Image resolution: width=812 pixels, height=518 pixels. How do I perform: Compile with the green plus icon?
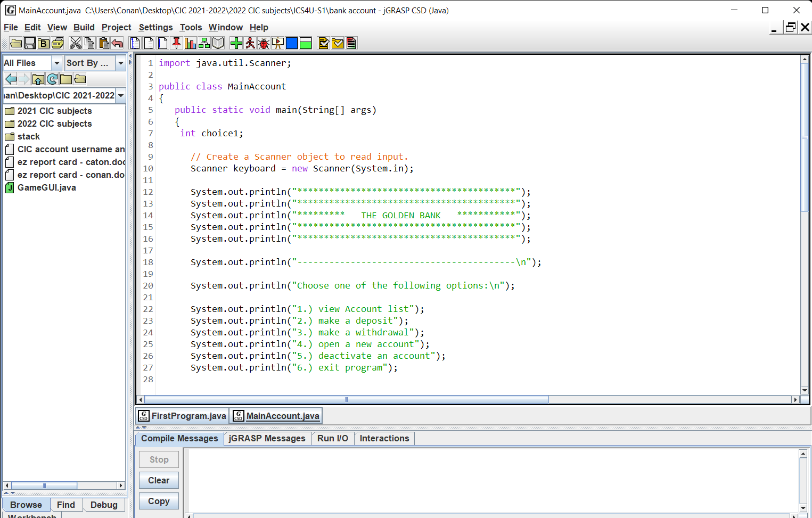(236, 43)
